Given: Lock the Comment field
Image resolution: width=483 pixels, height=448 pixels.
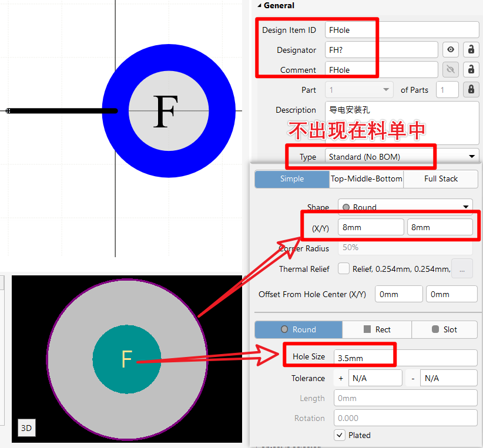Looking at the screenshot, I should tap(471, 70).
